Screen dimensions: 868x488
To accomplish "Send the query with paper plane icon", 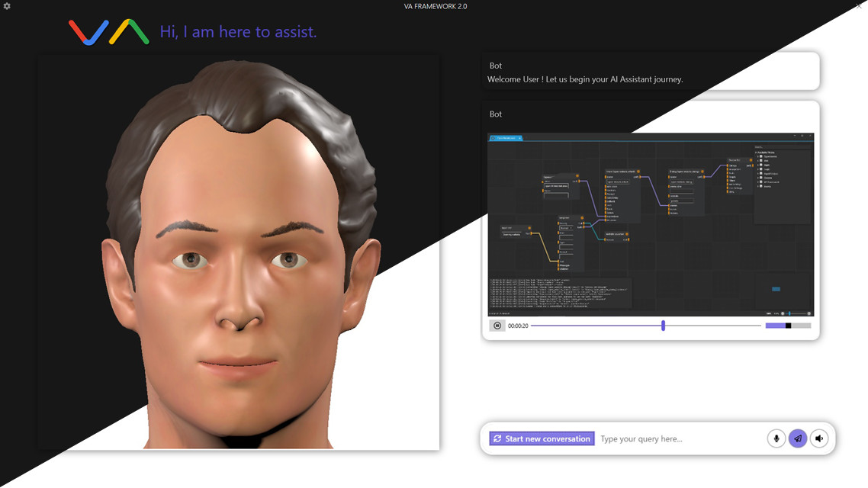I will tap(797, 438).
